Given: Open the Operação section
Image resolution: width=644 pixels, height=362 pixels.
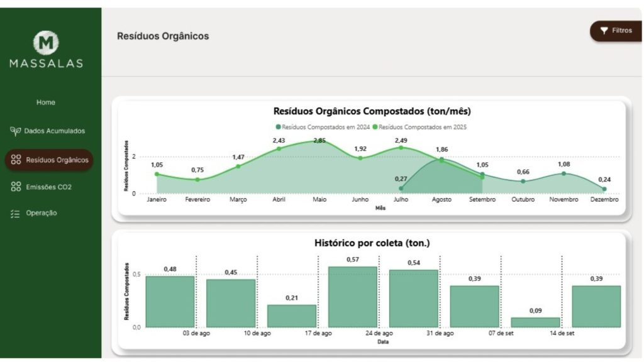Looking at the screenshot, I should [42, 212].
